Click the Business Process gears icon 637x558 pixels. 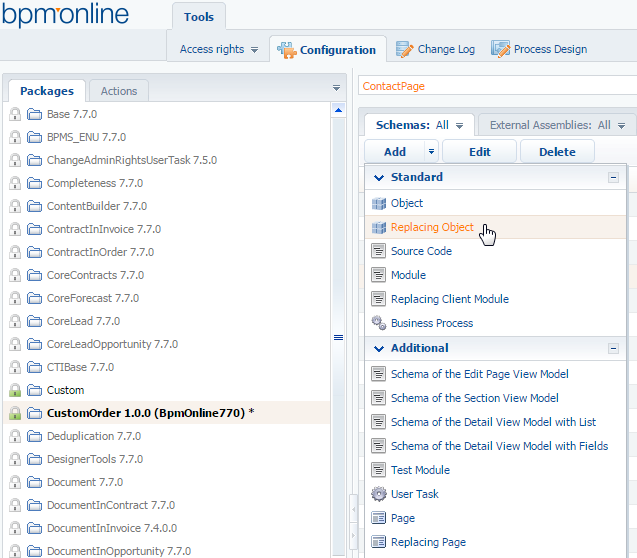pyautogui.click(x=379, y=323)
